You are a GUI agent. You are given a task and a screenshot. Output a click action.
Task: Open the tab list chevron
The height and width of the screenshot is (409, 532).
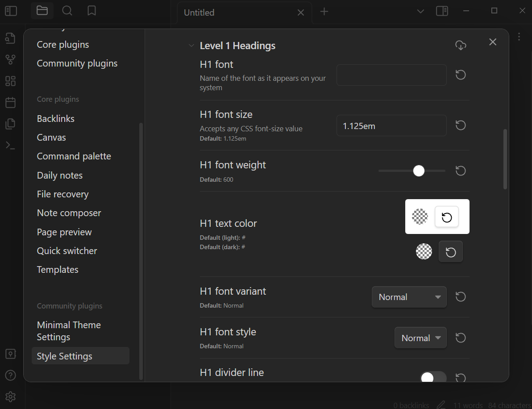(x=420, y=12)
